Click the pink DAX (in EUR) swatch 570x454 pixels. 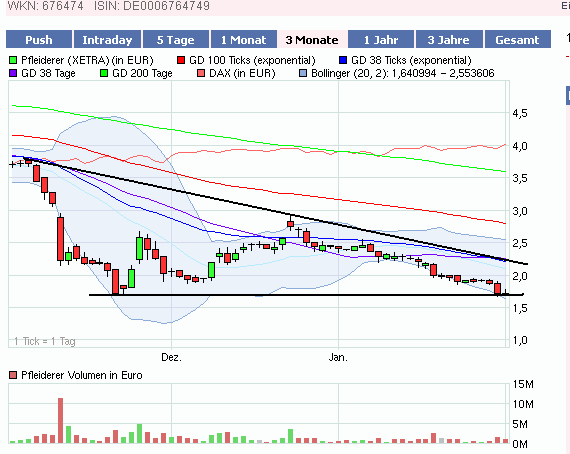tap(201, 73)
